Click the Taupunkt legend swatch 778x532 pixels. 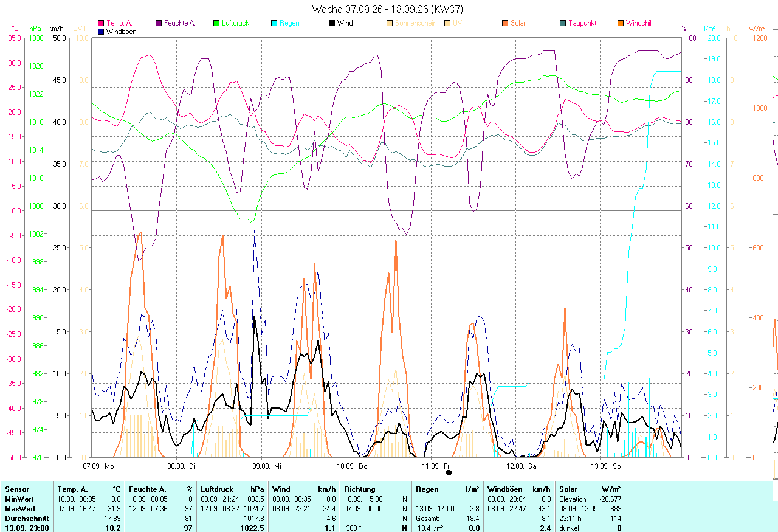click(563, 23)
